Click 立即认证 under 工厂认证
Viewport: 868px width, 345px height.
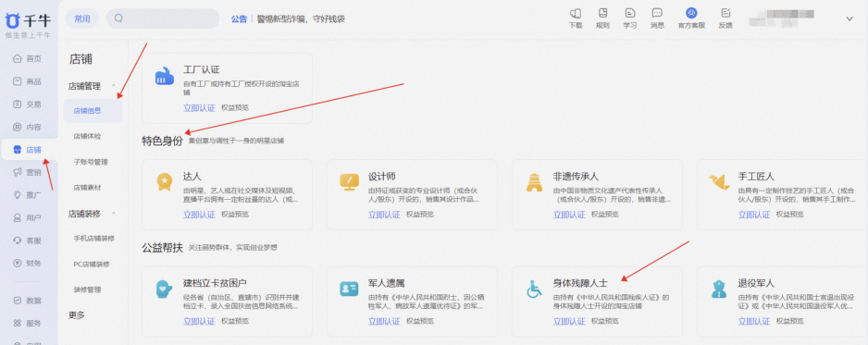coord(199,108)
